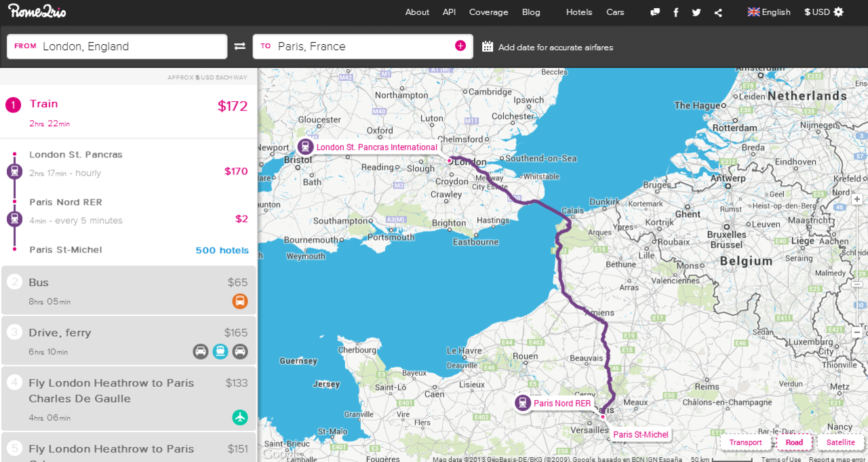Open the Coverage page
This screenshot has width=868, height=462.
tap(488, 12)
